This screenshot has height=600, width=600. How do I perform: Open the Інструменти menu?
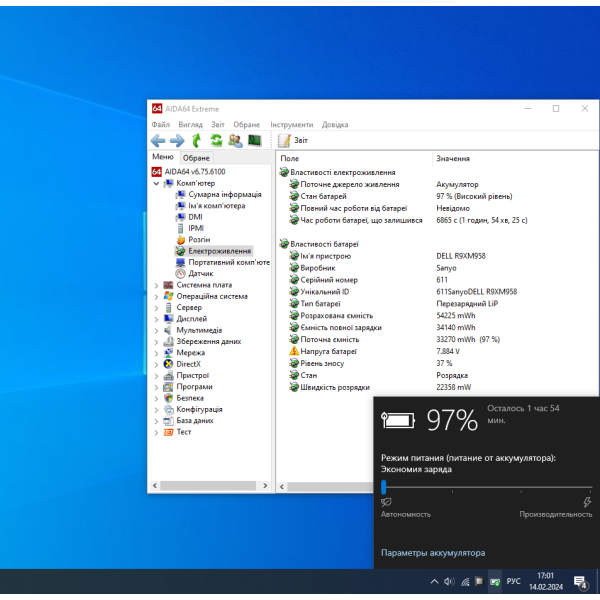click(x=292, y=124)
